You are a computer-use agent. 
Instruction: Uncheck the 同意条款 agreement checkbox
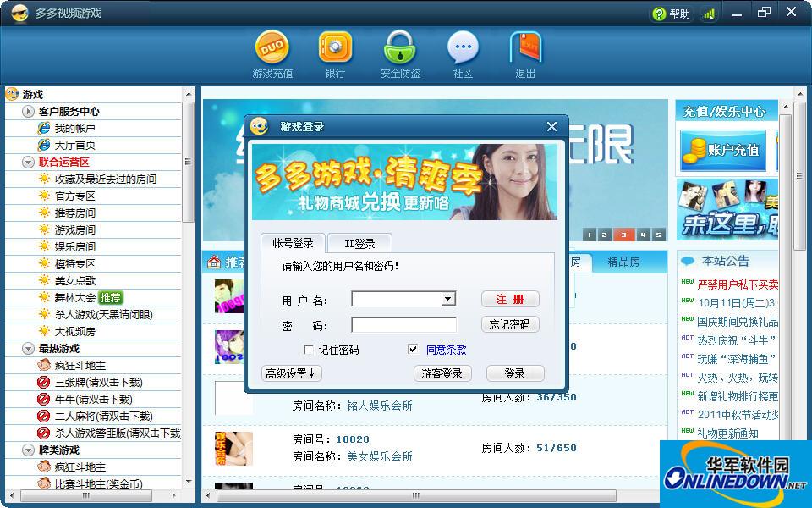413,350
